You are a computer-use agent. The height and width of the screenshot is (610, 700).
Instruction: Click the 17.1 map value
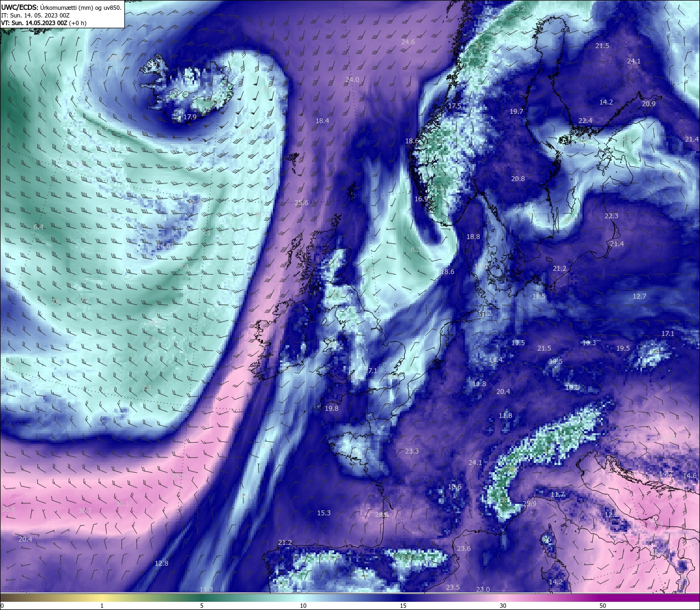click(668, 334)
